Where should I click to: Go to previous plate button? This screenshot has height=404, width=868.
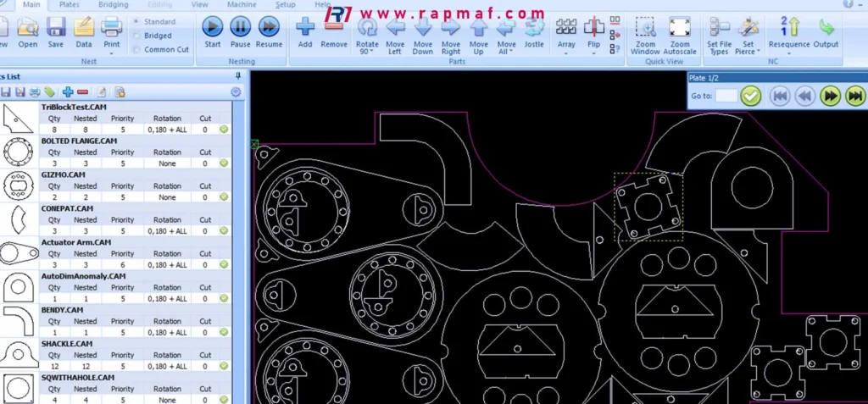pyautogui.click(x=804, y=96)
